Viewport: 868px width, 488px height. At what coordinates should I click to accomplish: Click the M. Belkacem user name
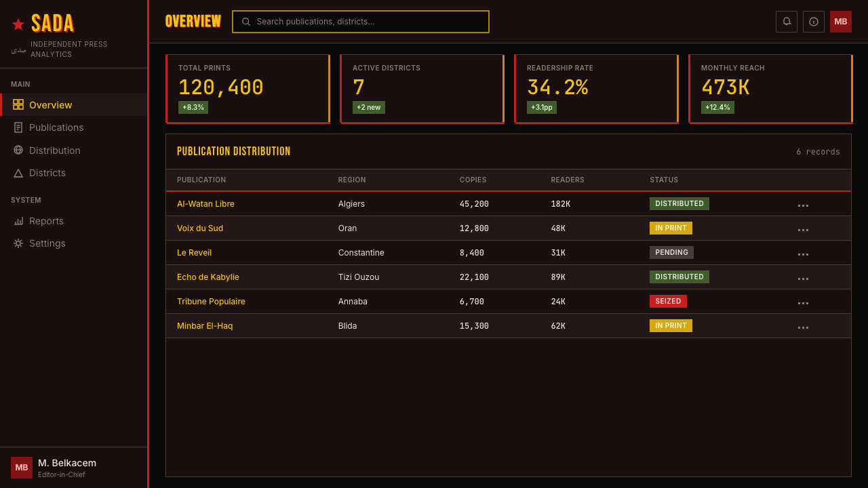click(x=67, y=463)
